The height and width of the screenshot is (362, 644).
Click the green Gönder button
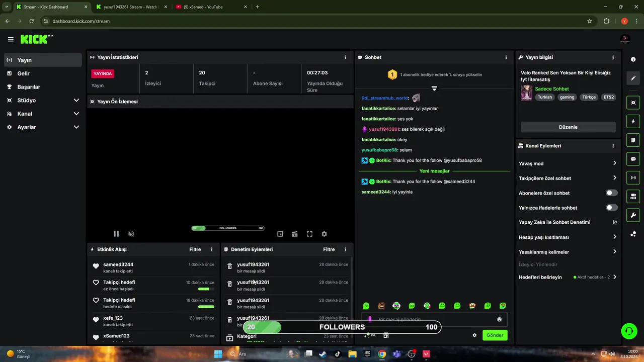[x=495, y=335]
